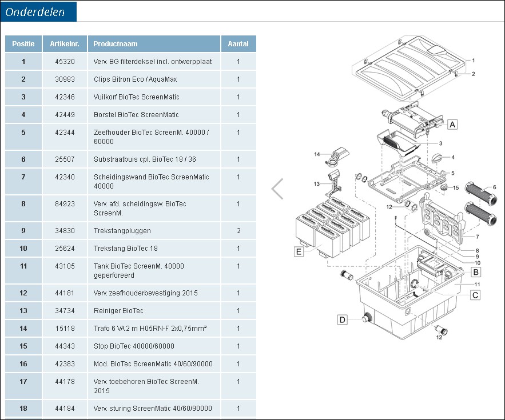Select article number 42344
The height and width of the screenshot is (420, 505).
65,132
